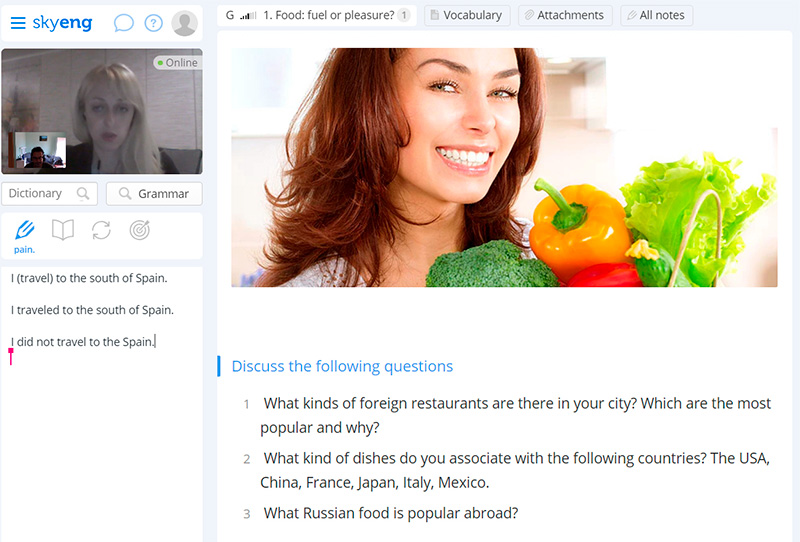Click the Grammar search button
Viewport: 800px width, 542px height.
(154, 193)
